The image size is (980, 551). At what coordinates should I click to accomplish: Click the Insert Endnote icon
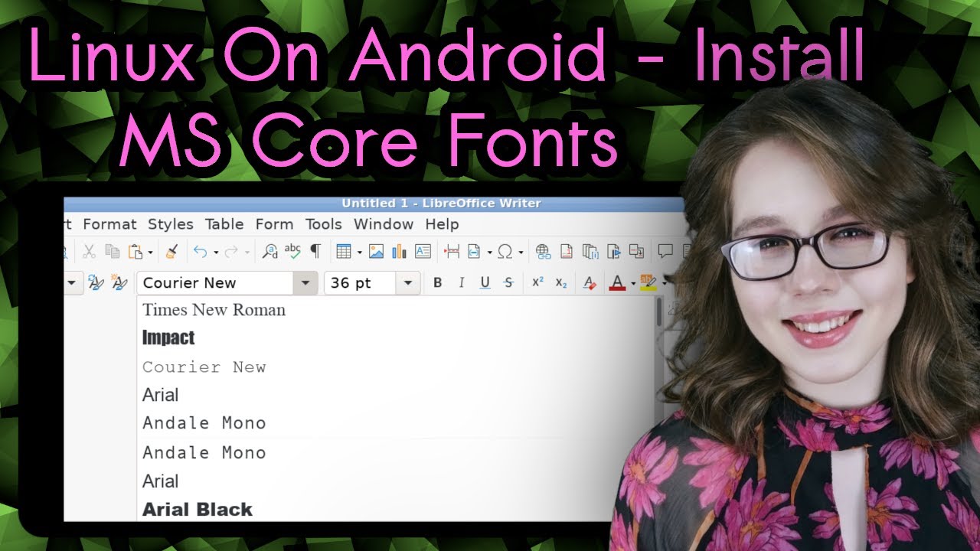click(590, 251)
